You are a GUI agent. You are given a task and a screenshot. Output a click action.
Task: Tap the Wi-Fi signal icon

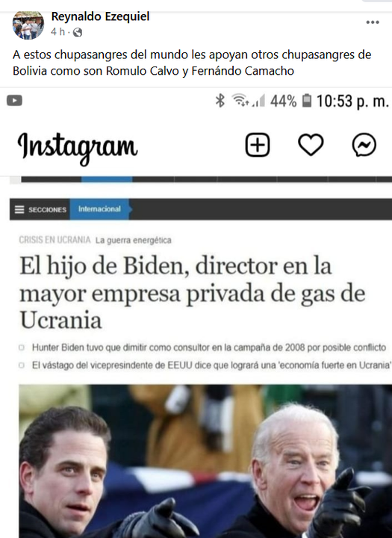(240, 101)
